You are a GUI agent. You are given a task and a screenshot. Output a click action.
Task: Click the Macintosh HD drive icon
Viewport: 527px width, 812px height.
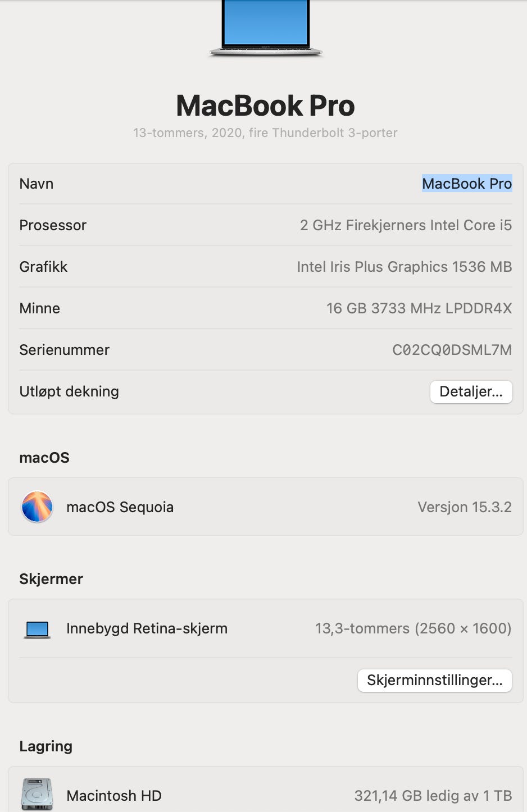[x=37, y=794]
